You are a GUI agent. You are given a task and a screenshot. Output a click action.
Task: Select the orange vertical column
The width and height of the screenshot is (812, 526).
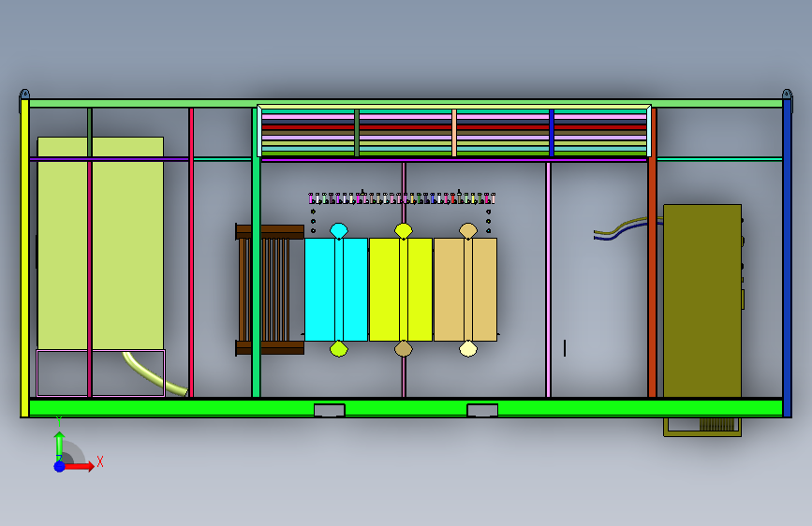coord(653,253)
